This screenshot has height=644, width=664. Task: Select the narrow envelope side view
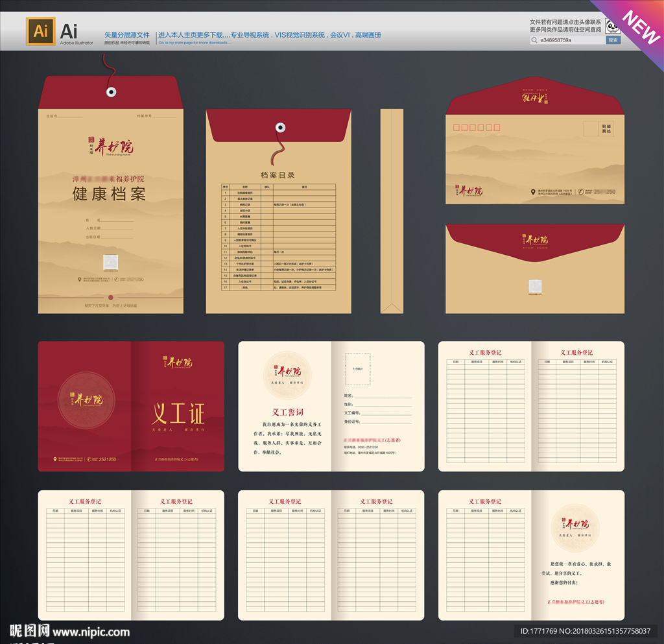[392, 211]
